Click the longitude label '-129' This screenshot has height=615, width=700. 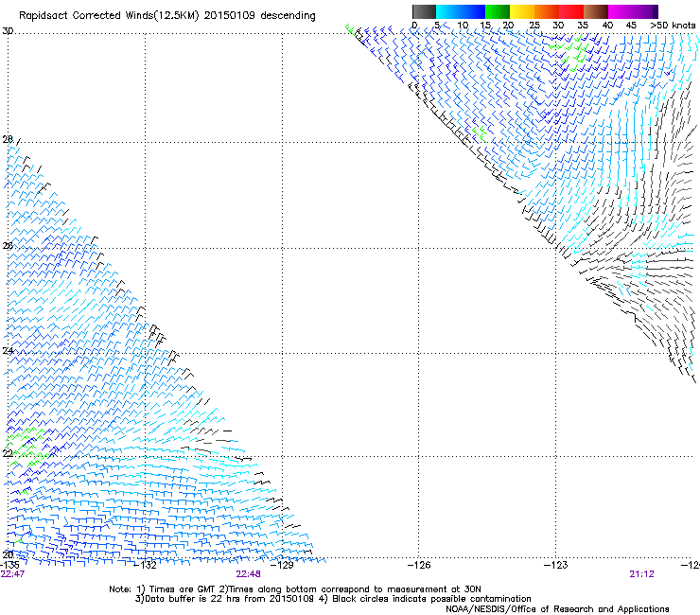[x=282, y=566]
